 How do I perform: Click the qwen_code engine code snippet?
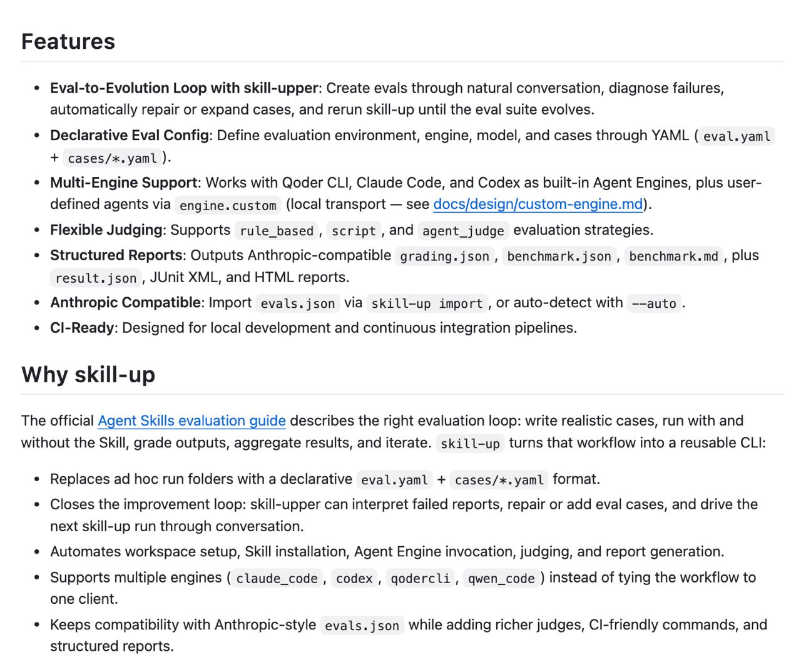[501, 579]
